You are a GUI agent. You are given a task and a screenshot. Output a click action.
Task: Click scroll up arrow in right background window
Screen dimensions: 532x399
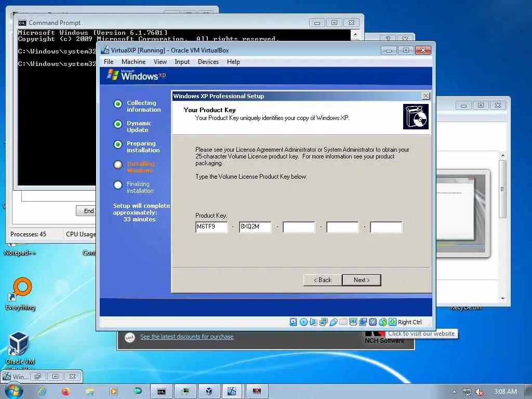click(x=503, y=155)
